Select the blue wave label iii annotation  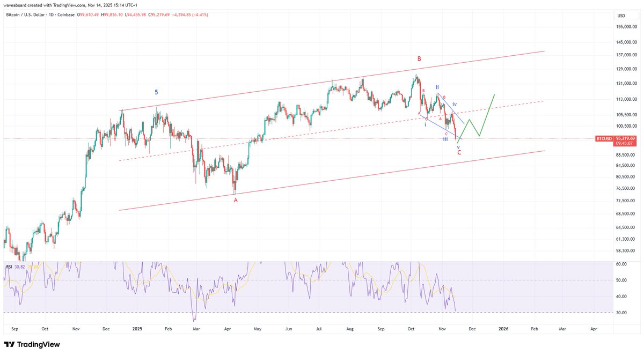click(445, 138)
